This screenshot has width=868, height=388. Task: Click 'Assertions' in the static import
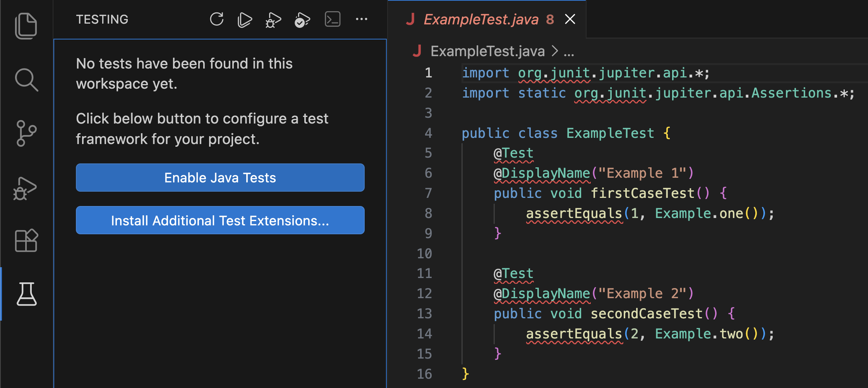click(791, 93)
